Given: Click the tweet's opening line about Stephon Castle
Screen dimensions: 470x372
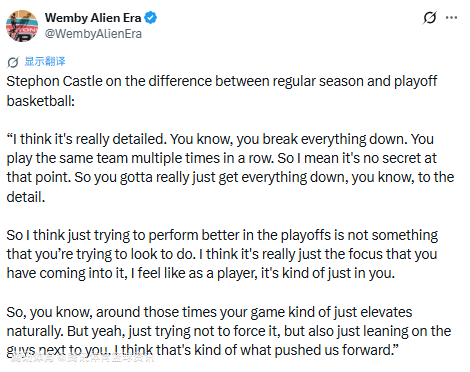Looking at the screenshot, I should (222, 82).
